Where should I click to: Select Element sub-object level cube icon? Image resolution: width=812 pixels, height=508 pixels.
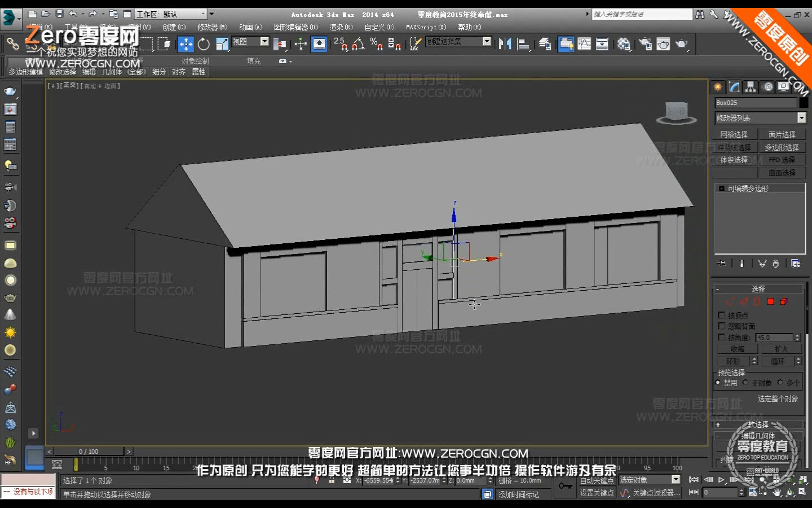[x=784, y=302]
